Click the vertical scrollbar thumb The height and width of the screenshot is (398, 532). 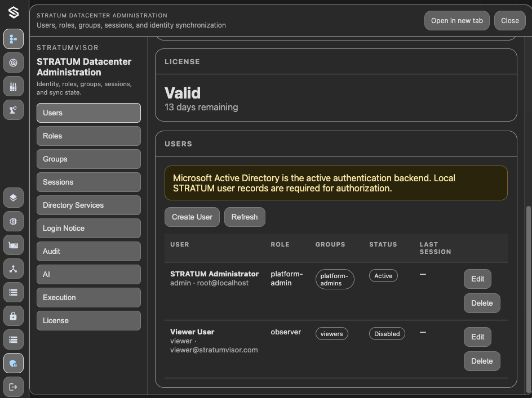coord(528,298)
